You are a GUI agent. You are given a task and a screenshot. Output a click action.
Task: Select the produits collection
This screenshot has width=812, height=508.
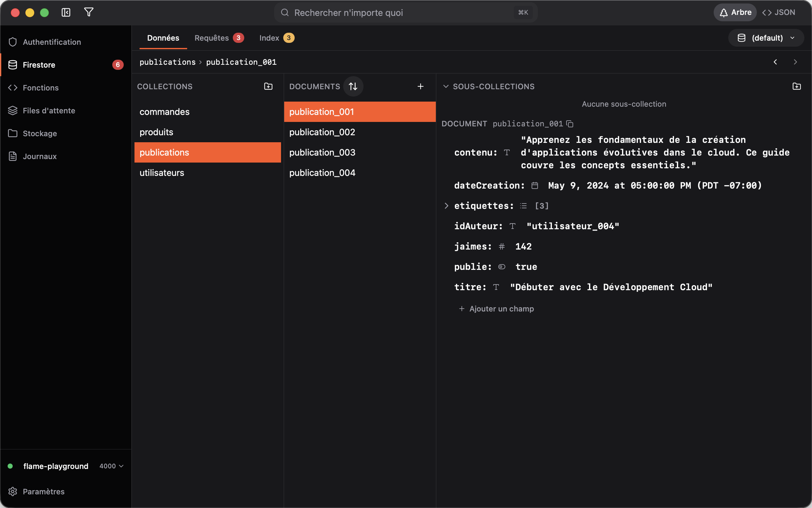click(208, 132)
